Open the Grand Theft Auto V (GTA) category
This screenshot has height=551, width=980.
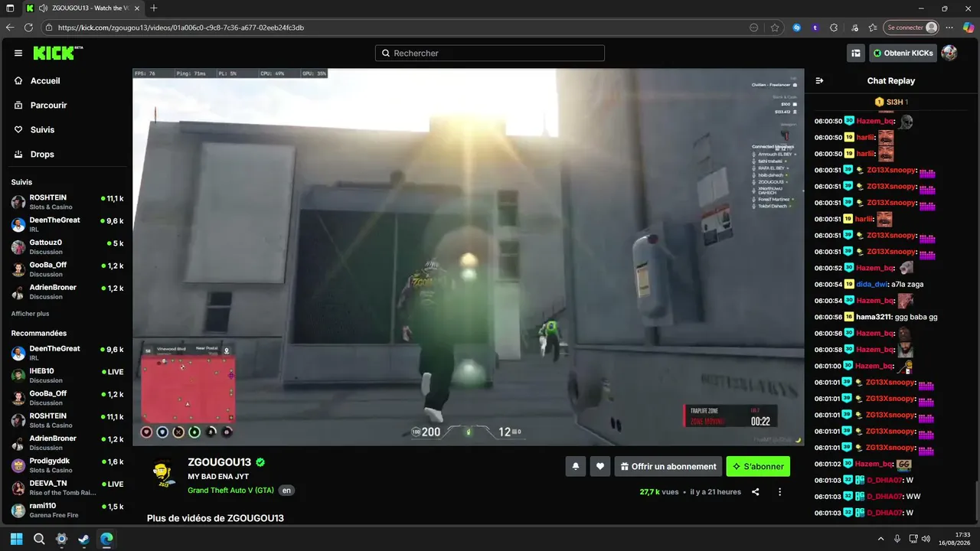click(230, 491)
